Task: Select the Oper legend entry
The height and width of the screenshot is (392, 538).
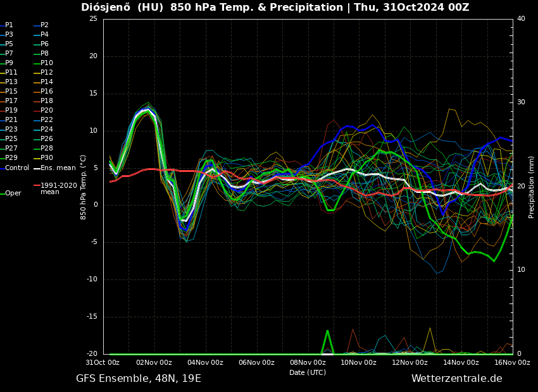Action: click(13, 193)
